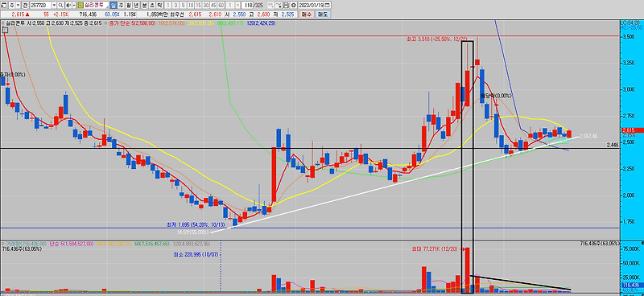Click the 75,000K volume axis label
This screenshot has width=644, height=296.
pos(630,249)
